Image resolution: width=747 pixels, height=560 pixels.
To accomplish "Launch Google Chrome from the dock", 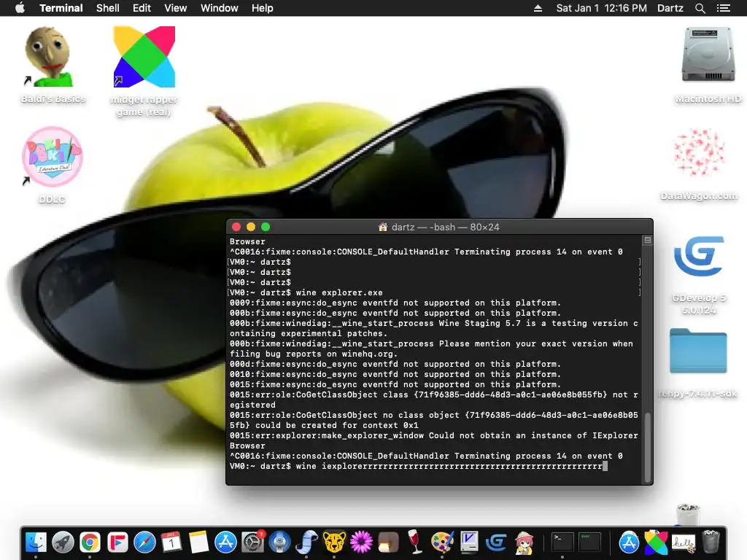I will pos(90,542).
